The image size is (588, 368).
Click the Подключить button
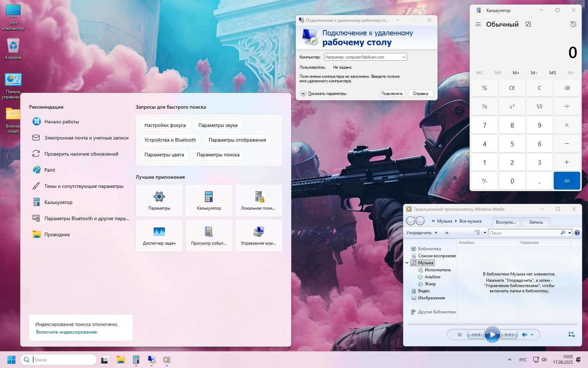point(392,94)
